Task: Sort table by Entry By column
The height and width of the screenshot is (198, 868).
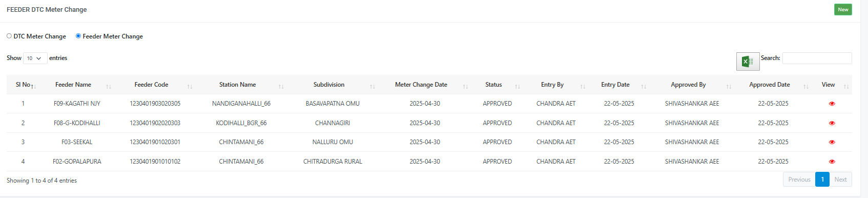Action: pyautogui.click(x=556, y=85)
